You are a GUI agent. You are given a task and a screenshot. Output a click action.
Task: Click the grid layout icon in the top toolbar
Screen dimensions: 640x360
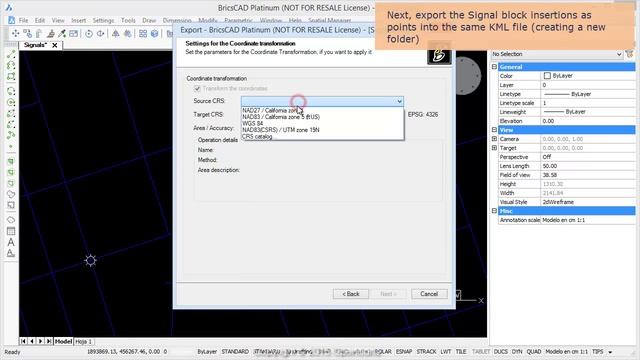coord(143,33)
